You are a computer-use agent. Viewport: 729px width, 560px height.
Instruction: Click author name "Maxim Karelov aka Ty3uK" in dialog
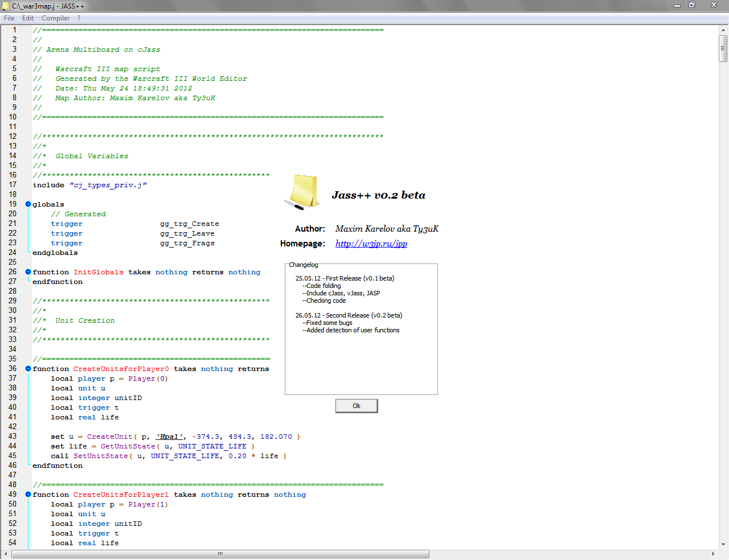[387, 229]
